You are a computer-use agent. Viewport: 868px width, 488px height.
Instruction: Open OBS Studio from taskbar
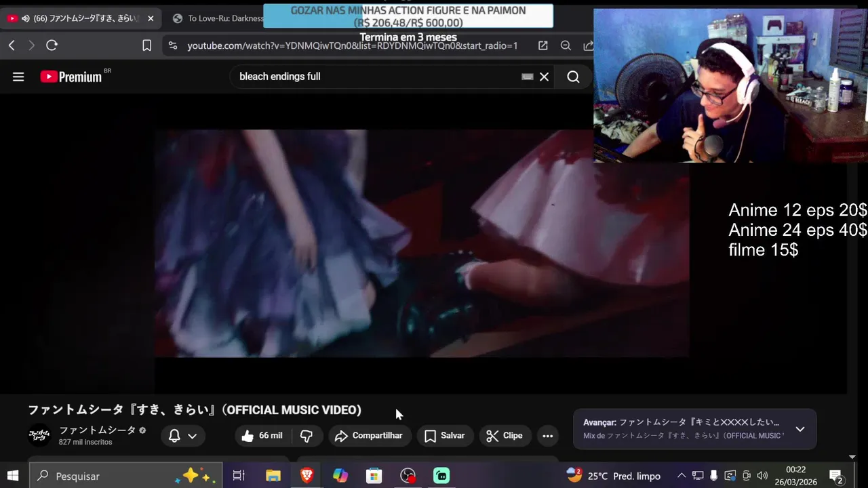(x=408, y=476)
